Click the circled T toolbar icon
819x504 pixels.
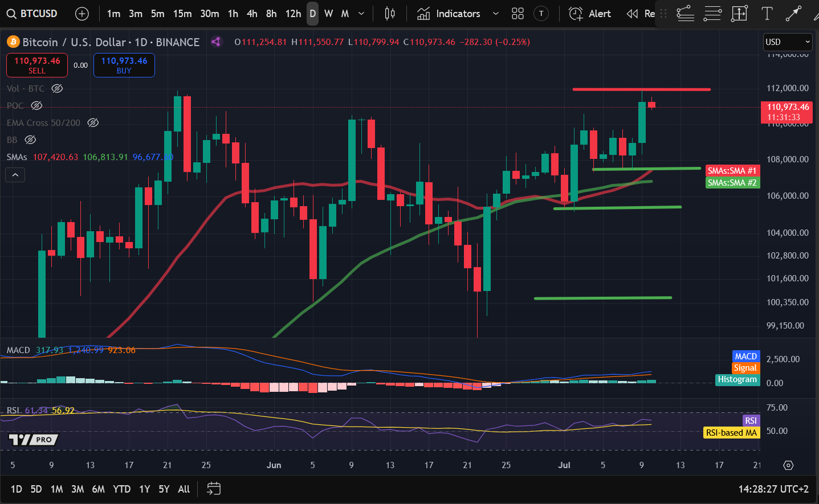[x=541, y=14]
